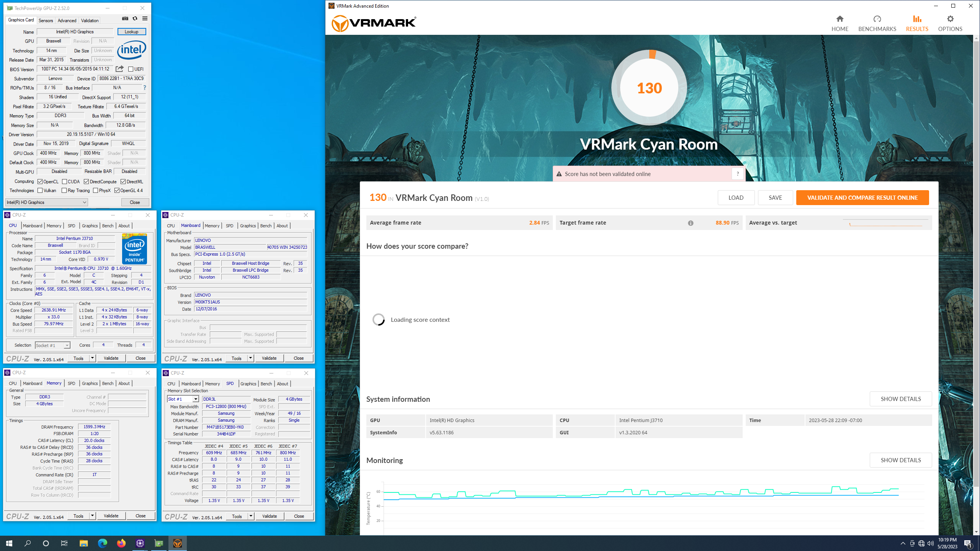Image resolution: width=980 pixels, height=551 pixels.
Task: Click the GPU-Z refresh icon
Action: tap(135, 18)
